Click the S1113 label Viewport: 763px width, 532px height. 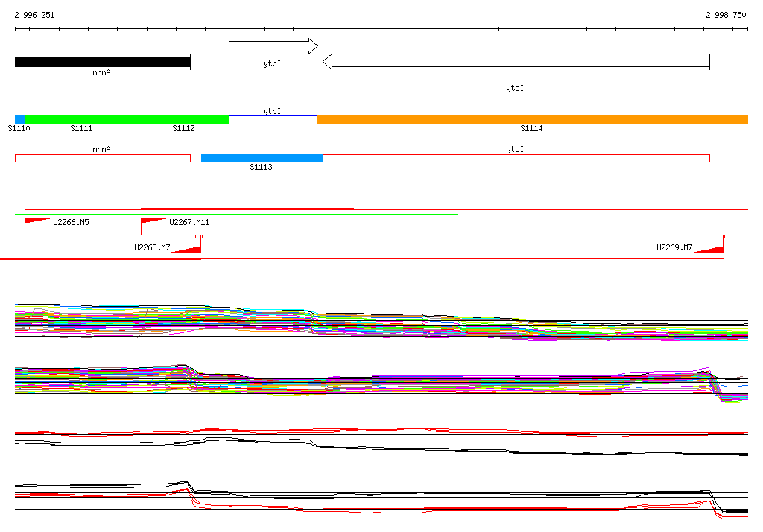[261, 168]
